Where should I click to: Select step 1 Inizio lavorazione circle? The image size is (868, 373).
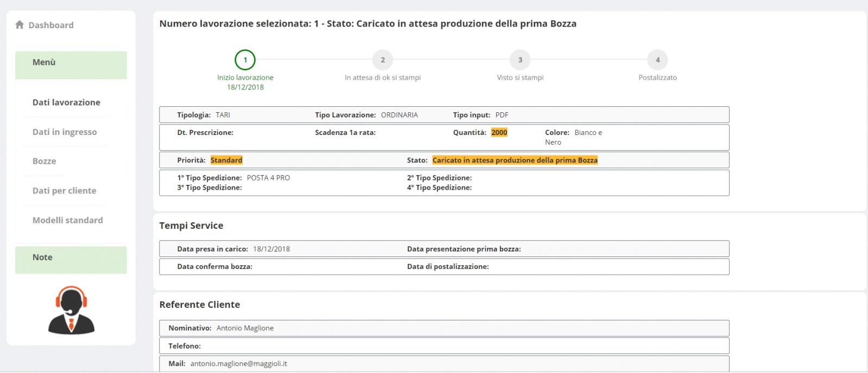point(245,60)
